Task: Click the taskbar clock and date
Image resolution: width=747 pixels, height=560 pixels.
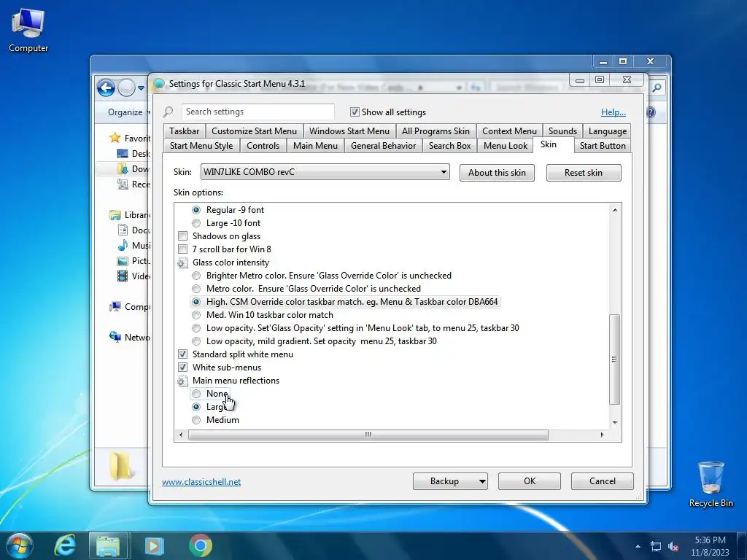Action: tap(710, 546)
